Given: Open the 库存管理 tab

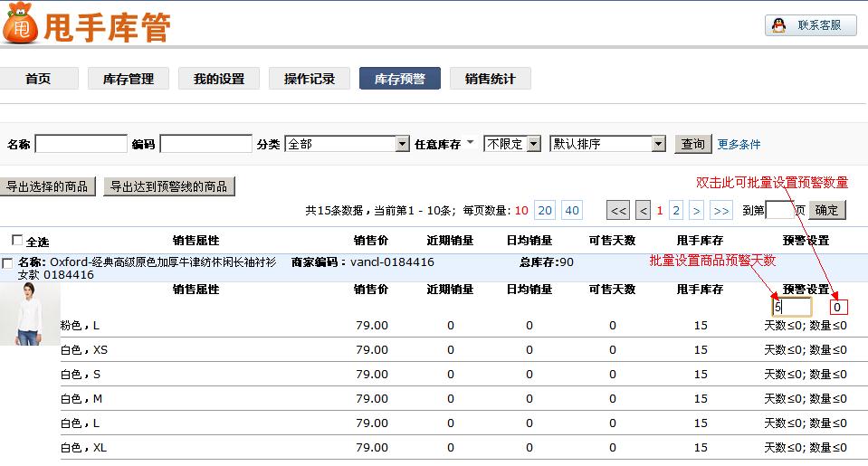Looking at the screenshot, I should tap(129, 79).
